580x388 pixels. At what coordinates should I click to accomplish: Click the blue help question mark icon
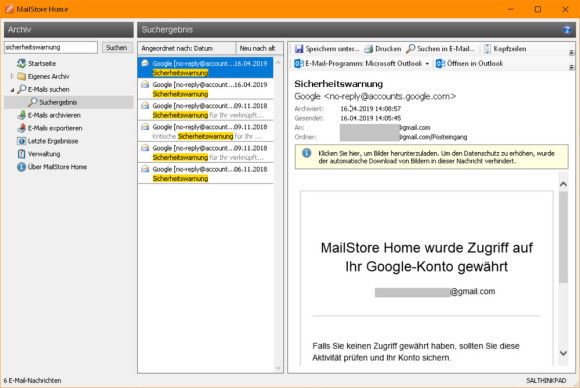[x=567, y=30]
